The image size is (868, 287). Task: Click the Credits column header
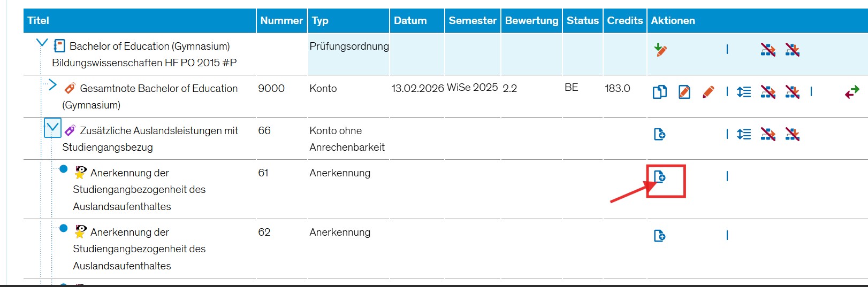point(625,20)
